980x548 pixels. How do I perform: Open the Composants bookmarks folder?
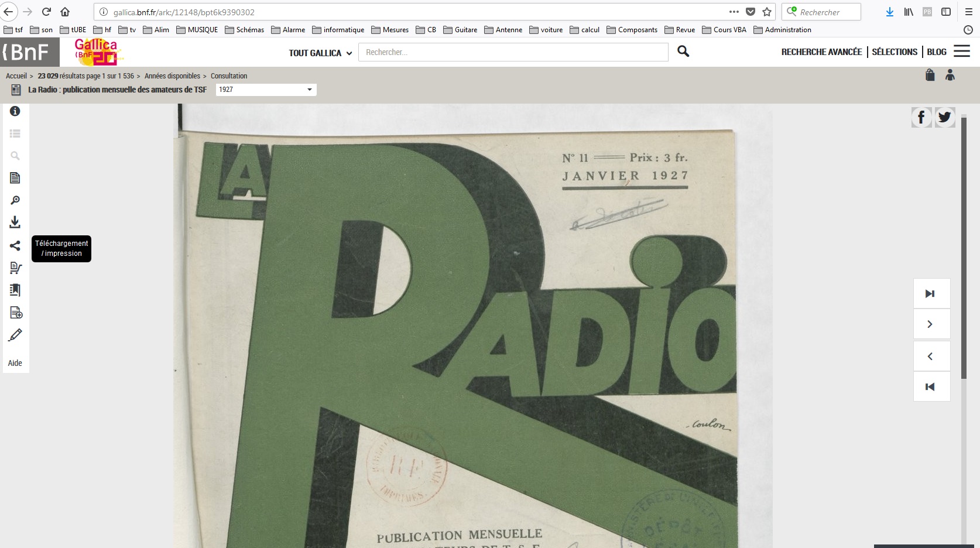click(632, 30)
